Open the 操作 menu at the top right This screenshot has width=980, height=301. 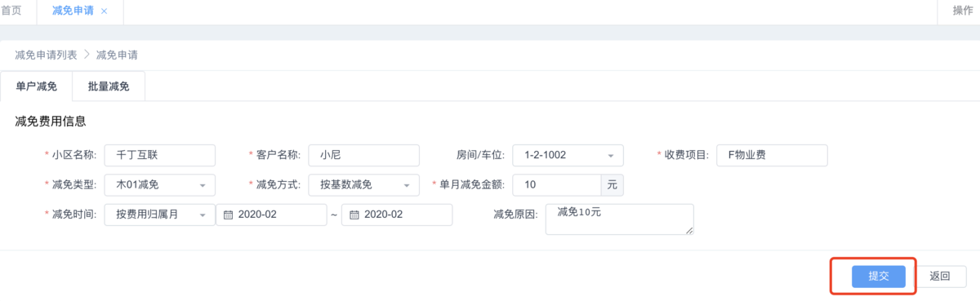point(963,11)
